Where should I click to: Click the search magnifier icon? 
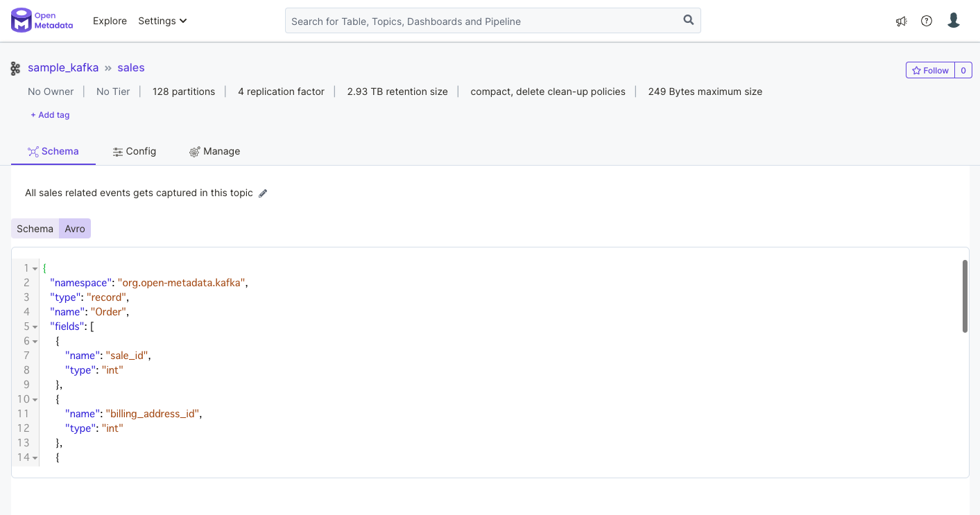(689, 20)
